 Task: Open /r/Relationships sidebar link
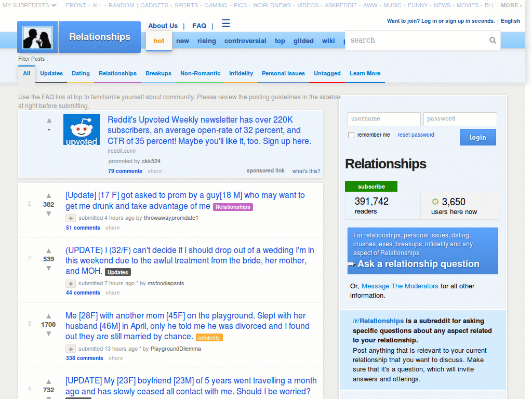(x=378, y=321)
